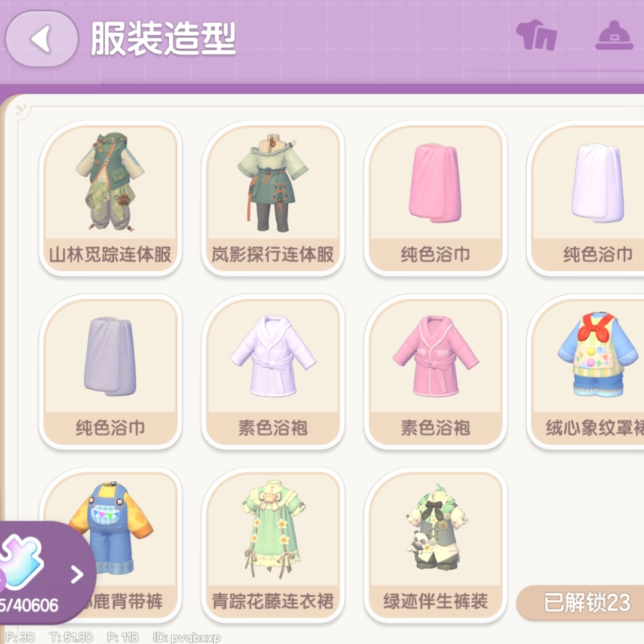Expand the currency panel chevron arrow

pos(77,574)
